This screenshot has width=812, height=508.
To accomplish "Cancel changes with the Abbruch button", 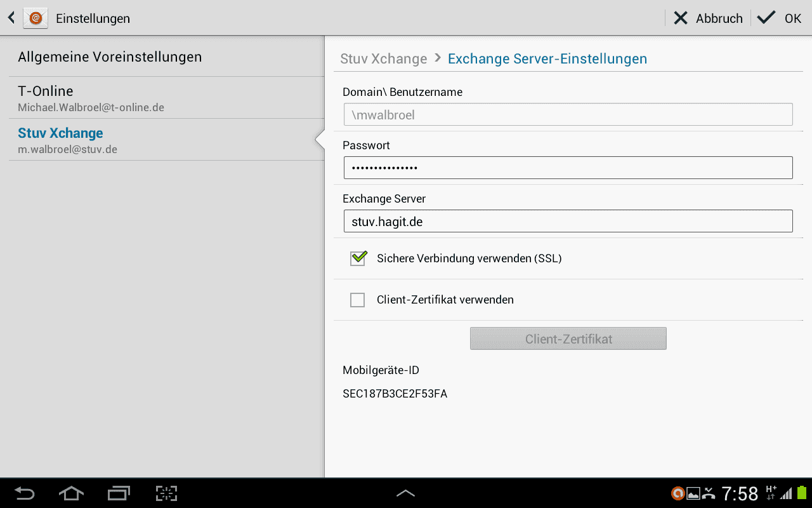I will (x=708, y=18).
